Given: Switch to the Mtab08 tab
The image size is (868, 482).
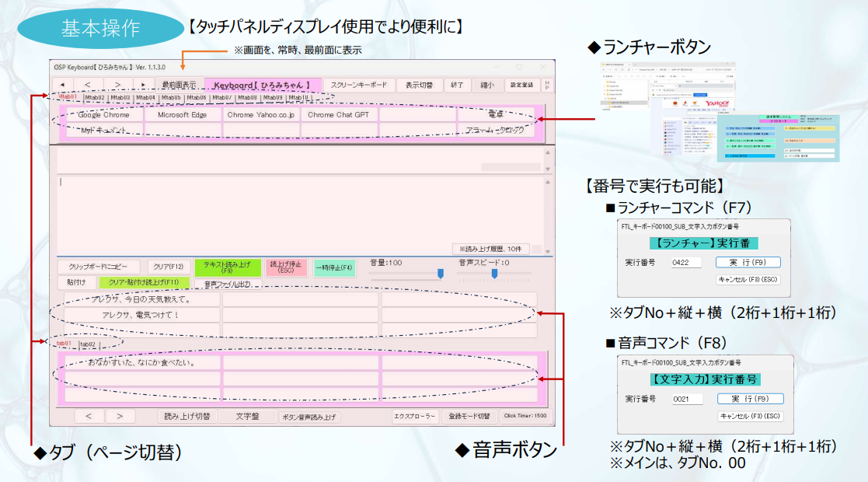Looking at the screenshot, I should coord(247,97).
